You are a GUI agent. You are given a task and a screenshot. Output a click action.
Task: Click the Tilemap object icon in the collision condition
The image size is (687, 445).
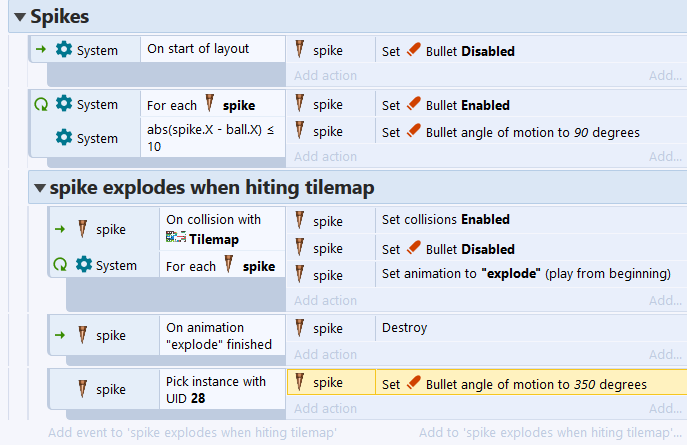pos(176,237)
